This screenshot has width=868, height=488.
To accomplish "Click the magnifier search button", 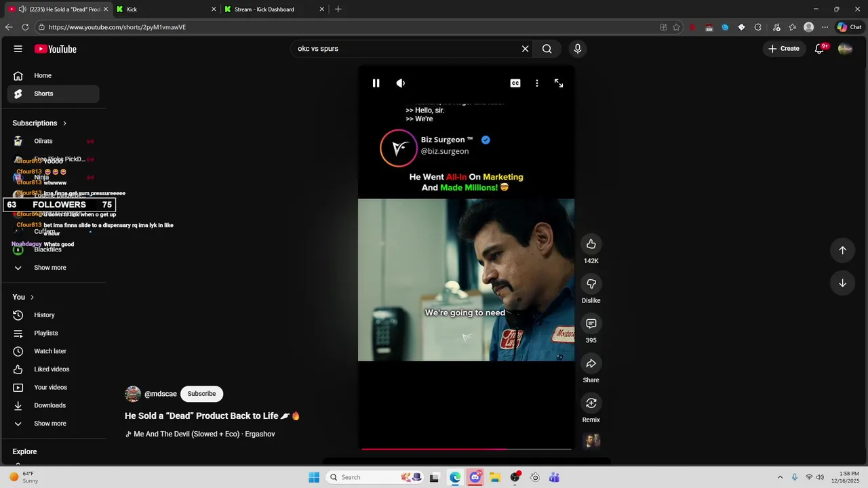I will (x=547, y=49).
